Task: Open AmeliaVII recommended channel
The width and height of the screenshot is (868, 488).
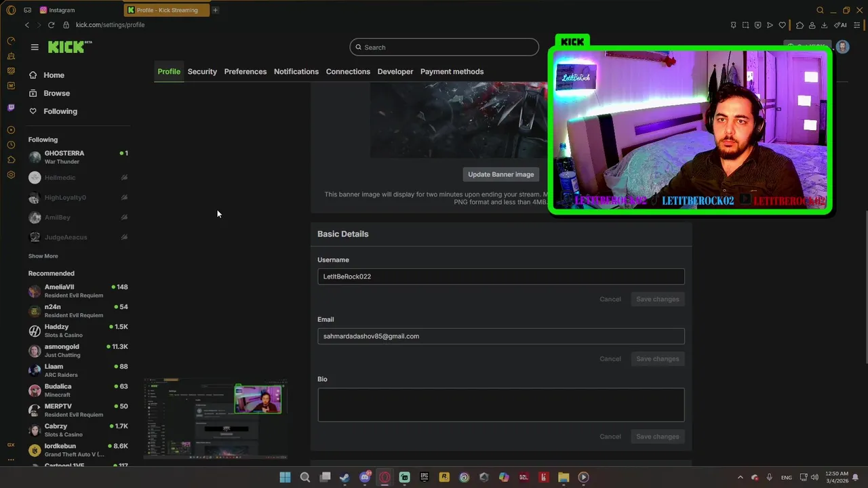Action: pos(78,291)
